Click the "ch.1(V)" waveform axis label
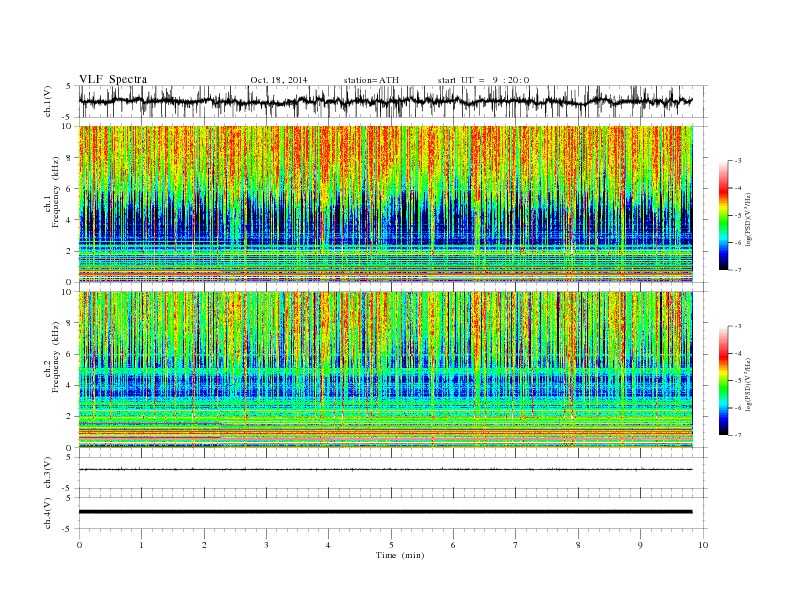 [x=48, y=101]
